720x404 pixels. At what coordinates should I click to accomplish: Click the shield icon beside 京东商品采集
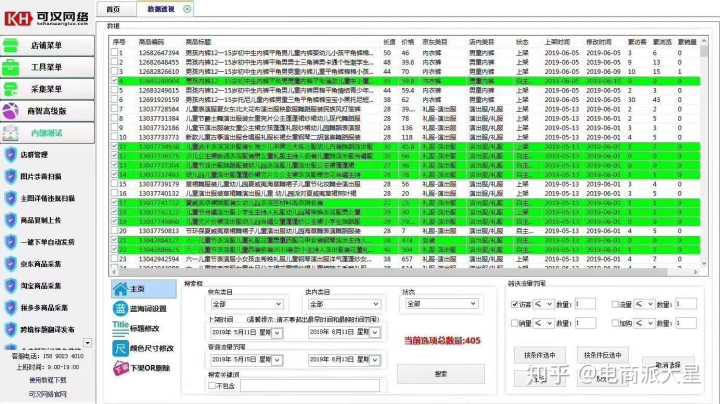click(11, 264)
